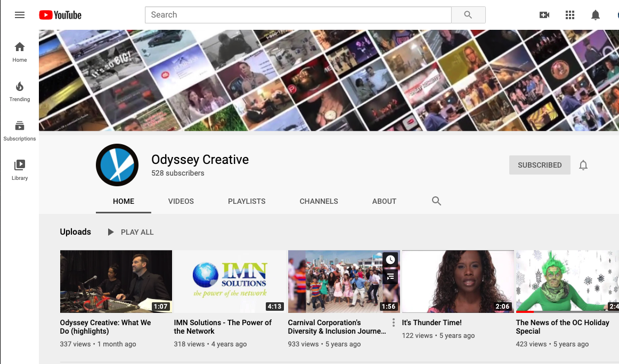Click the Play All label
Viewport: 619px width, 364px height.
pyautogui.click(x=137, y=232)
